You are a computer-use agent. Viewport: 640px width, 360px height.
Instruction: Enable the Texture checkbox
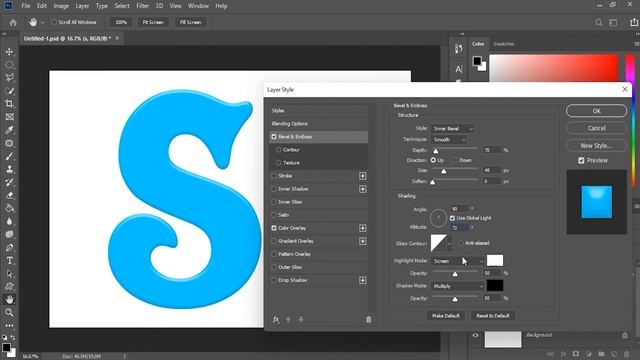tap(278, 163)
